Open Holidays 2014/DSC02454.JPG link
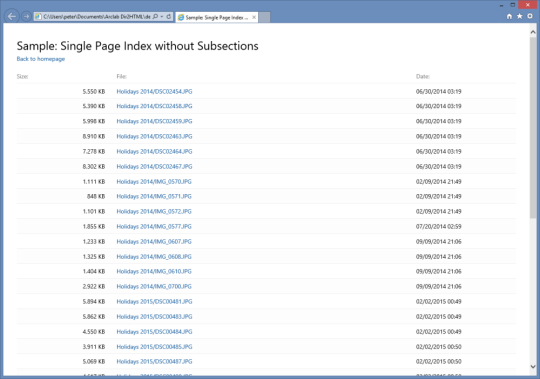Viewport: 540px width, 379px height. click(x=154, y=91)
